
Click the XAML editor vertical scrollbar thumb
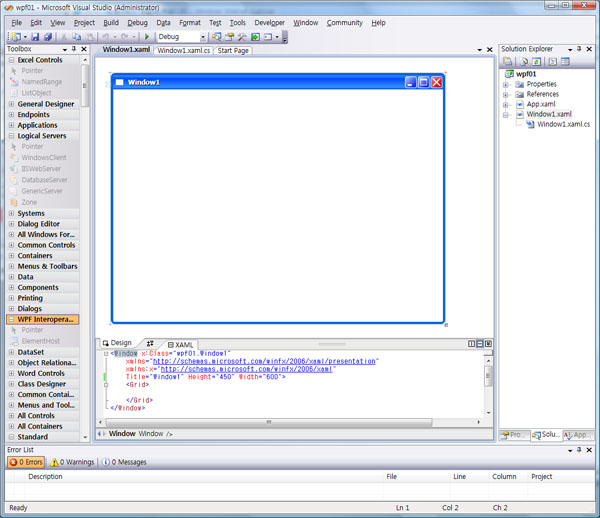[488, 376]
